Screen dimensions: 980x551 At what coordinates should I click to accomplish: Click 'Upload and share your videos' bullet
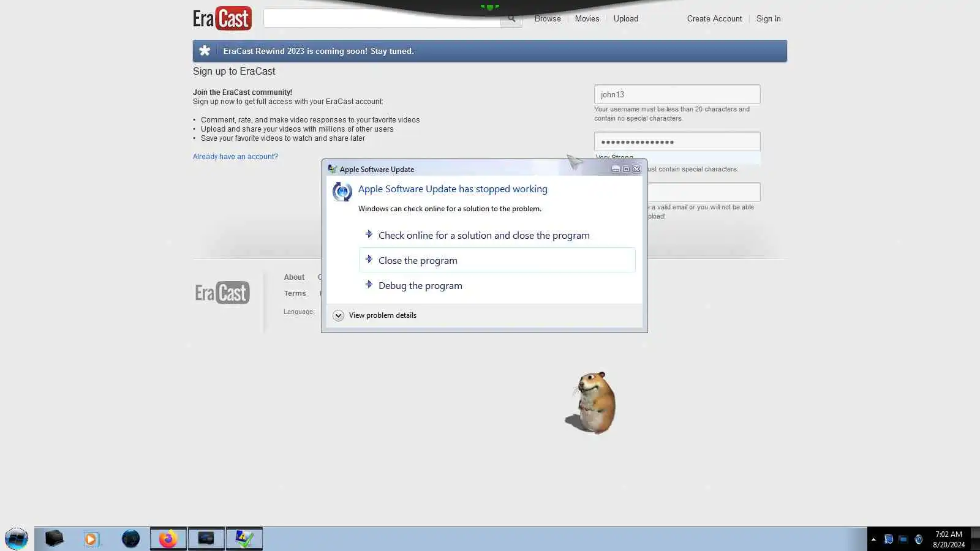297,129
